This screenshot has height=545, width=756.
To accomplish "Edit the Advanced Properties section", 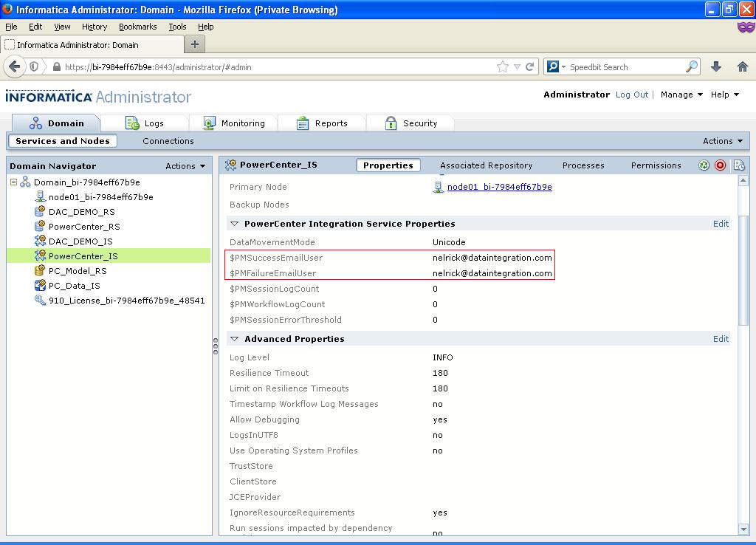I will pos(721,339).
